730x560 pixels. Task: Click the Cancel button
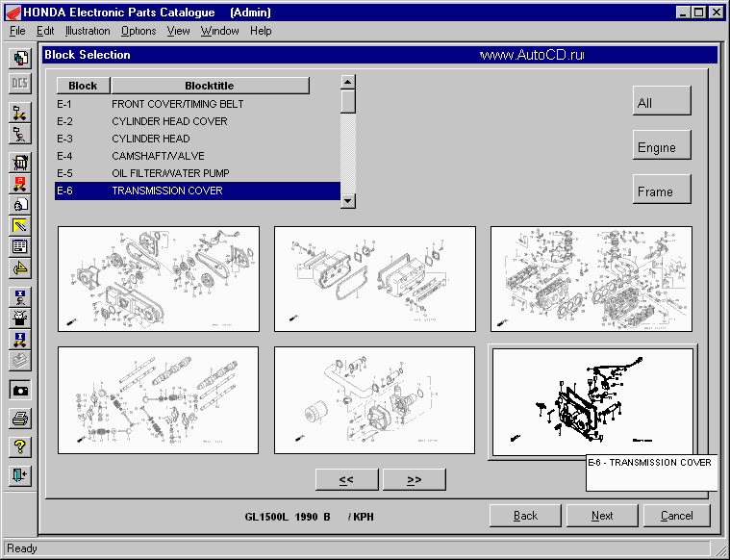676,516
